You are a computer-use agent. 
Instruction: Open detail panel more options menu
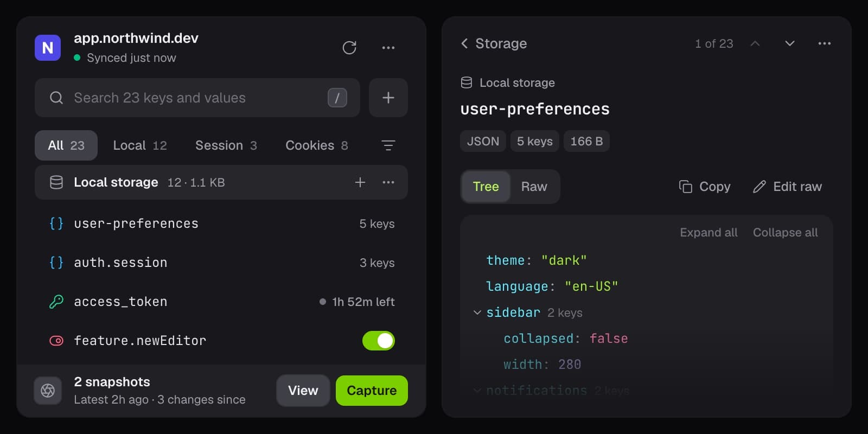coord(825,43)
